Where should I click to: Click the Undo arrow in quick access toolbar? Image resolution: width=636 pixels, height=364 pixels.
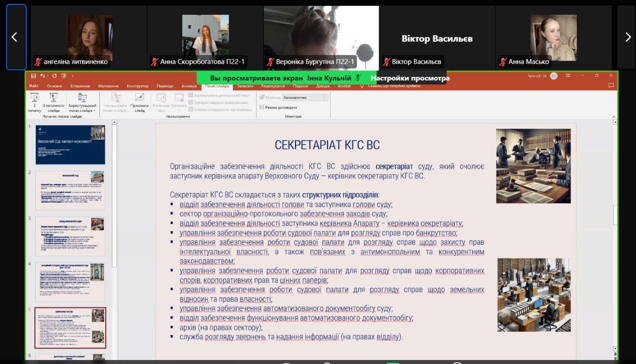coord(42,76)
